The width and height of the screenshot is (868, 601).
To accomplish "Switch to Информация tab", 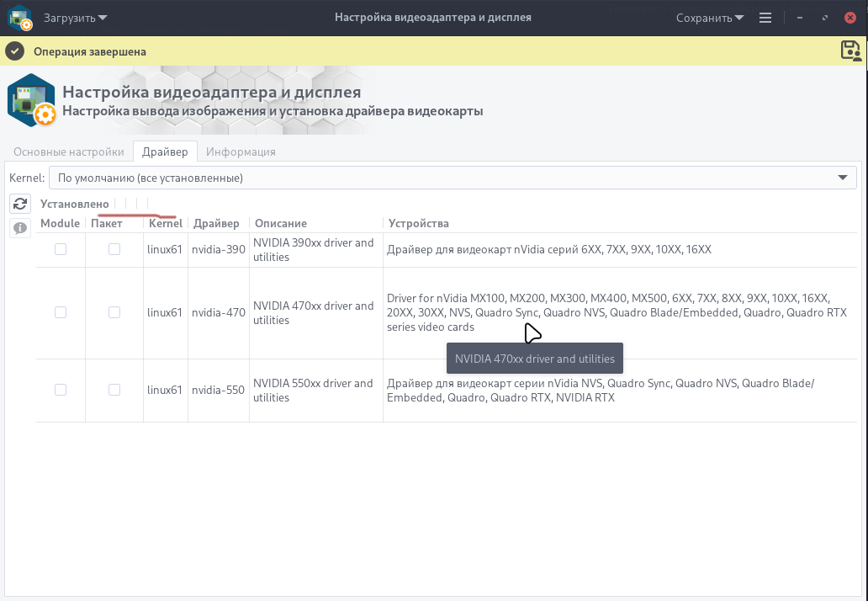I will tap(241, 152).
